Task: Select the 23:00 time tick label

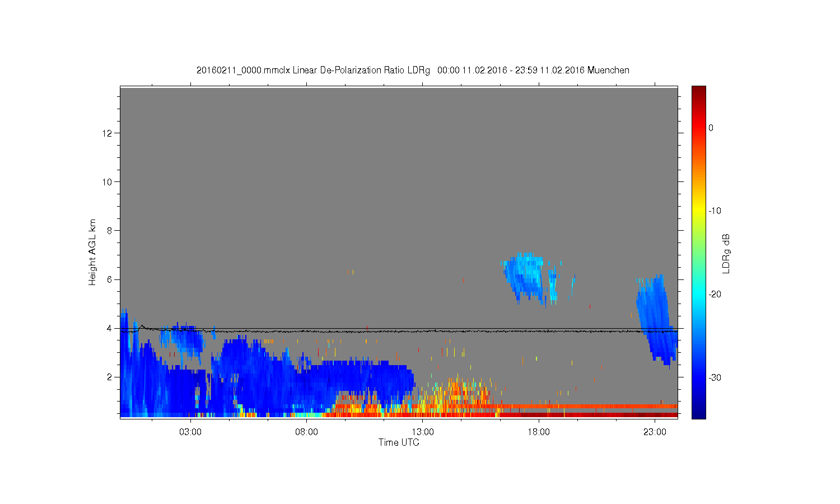Action: 655,432
